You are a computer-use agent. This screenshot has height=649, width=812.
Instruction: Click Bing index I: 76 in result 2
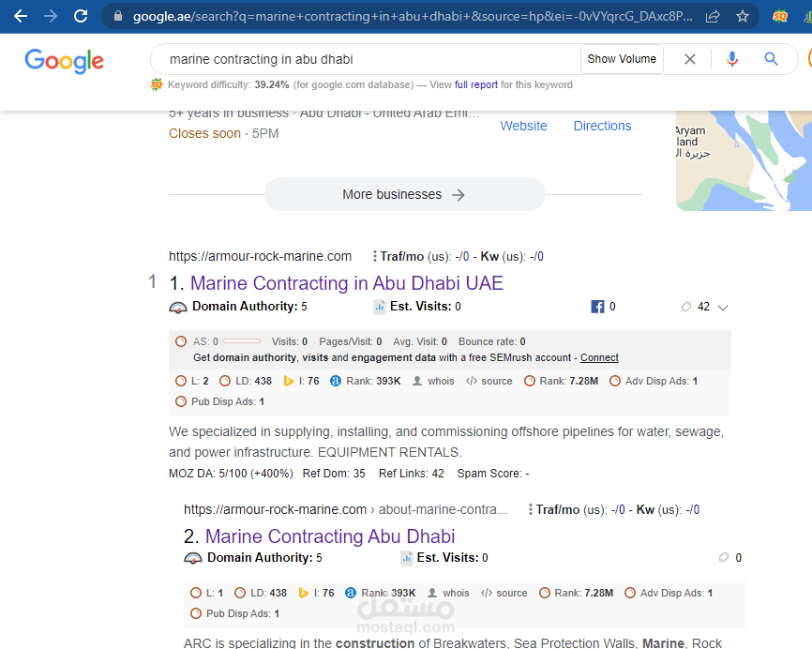point(316,593)
